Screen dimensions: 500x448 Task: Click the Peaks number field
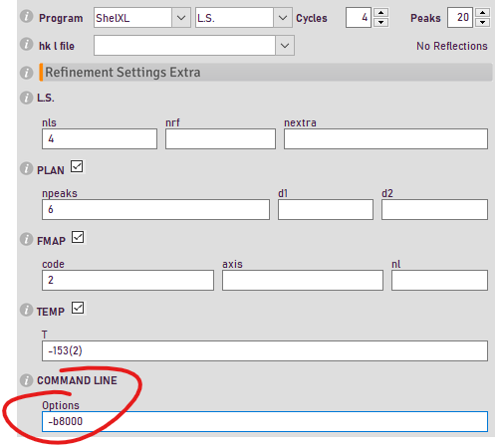click(x=460, y=18)
